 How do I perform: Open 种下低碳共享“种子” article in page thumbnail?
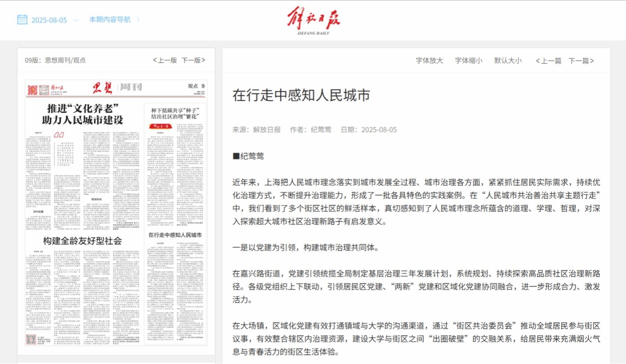pyautogui.click(x=175, y=113)
